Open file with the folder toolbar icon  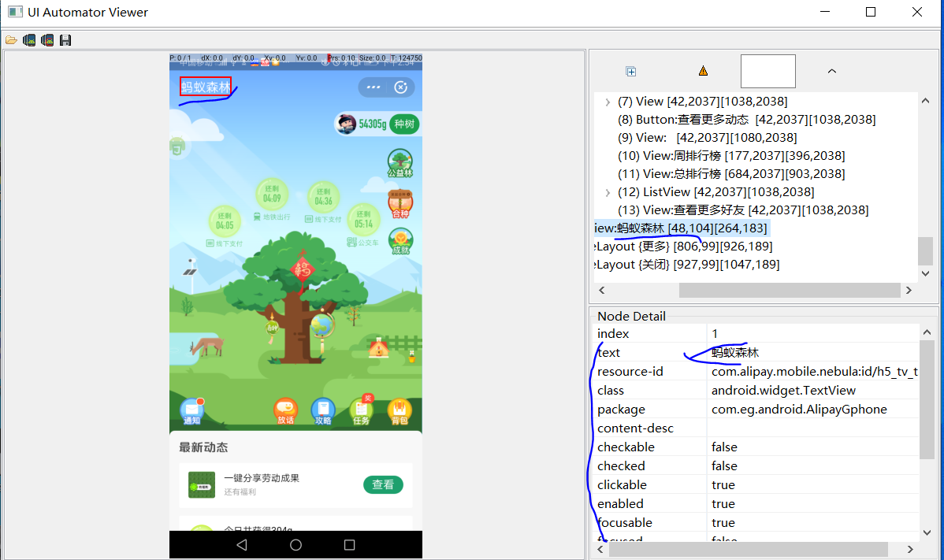(x=12, y=40)
